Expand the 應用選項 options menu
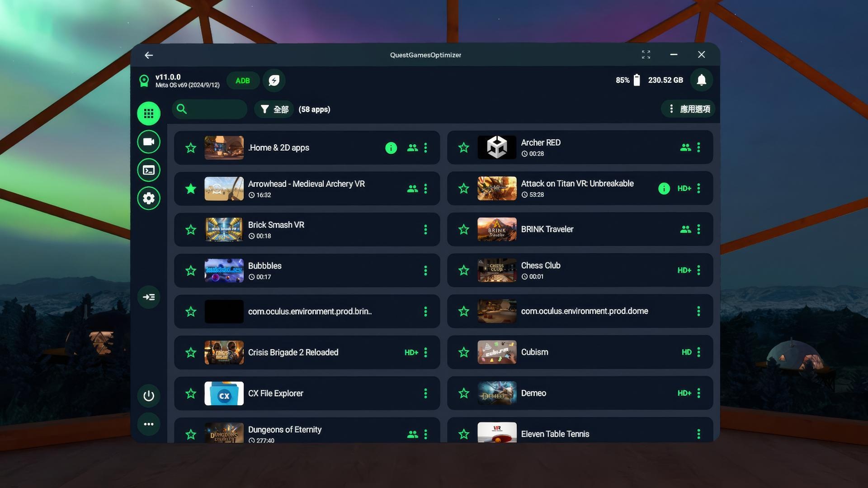The width and height of the screenshot is (868, 488). 689,109
